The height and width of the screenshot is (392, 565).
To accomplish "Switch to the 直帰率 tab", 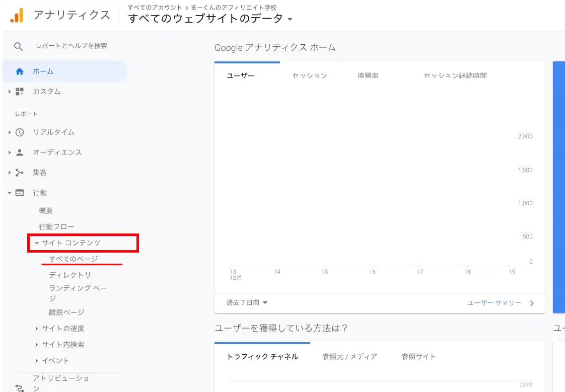I will [368, 75].
